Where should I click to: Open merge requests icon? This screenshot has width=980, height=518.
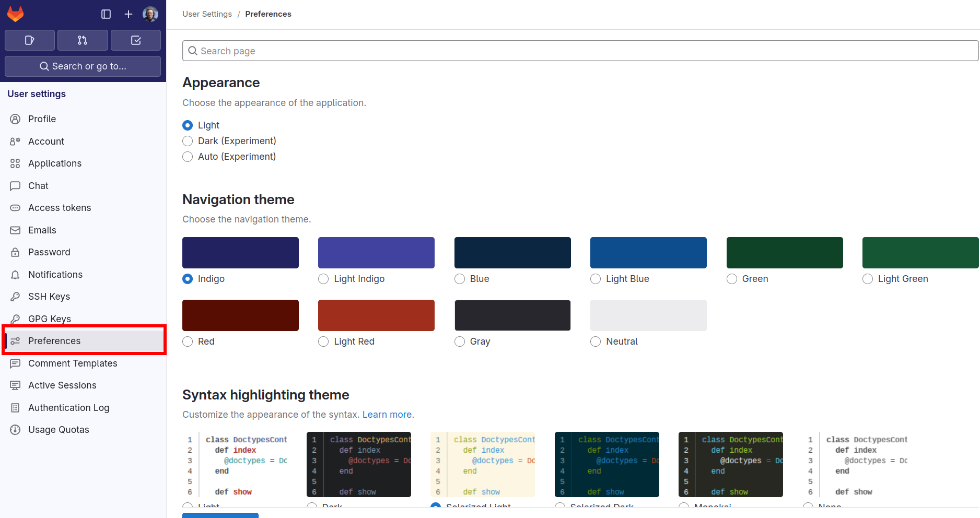[83, 40]
